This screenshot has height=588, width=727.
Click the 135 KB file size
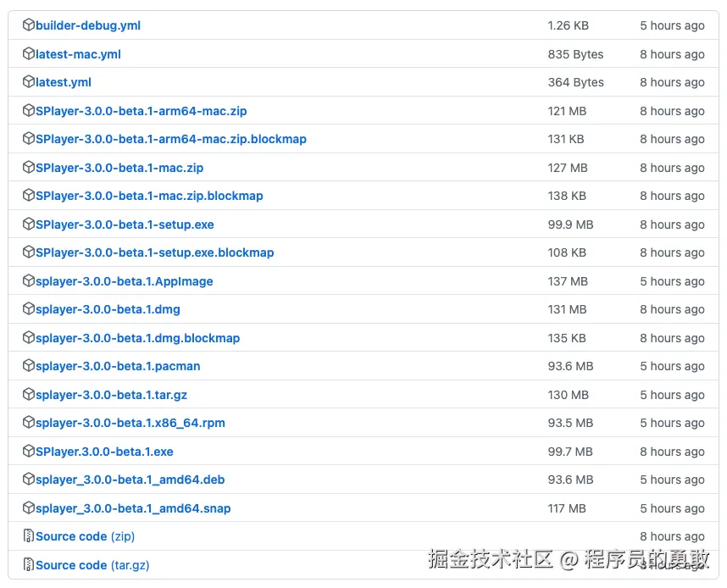(567, 338)
